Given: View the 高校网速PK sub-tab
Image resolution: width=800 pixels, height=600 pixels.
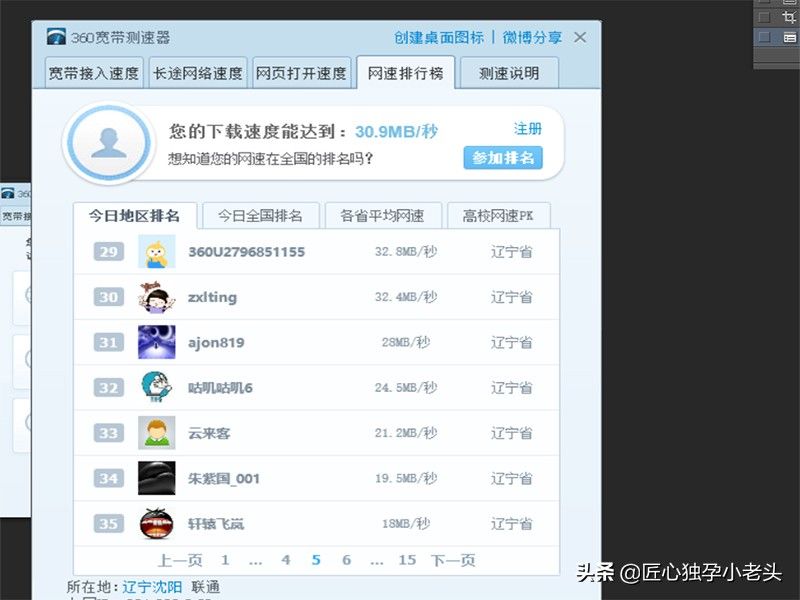Looking at the screenshot, I should [498, 216].
